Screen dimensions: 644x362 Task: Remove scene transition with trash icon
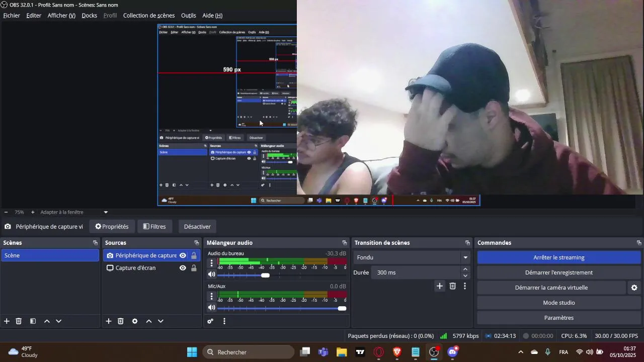pos(453,286)
